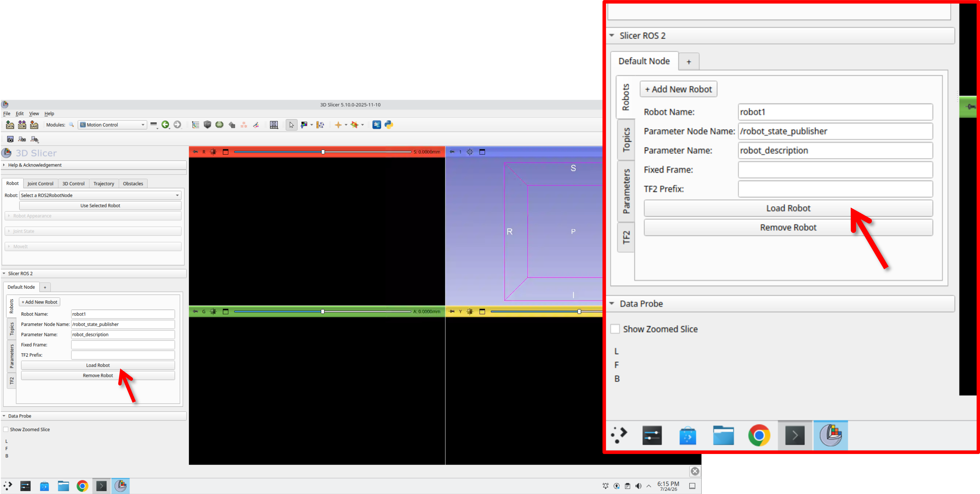Center the 3D view with its crosshair icon
This screenshot has height=494, width=980.
(x=470, y=152)
